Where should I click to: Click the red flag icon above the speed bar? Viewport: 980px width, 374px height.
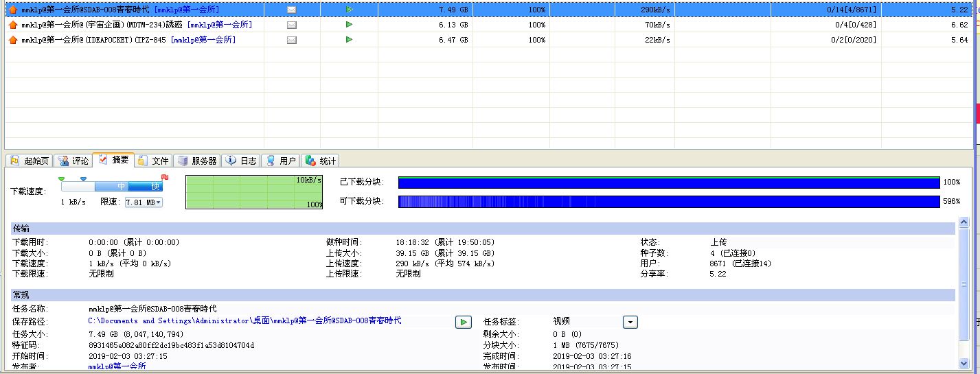165,178
